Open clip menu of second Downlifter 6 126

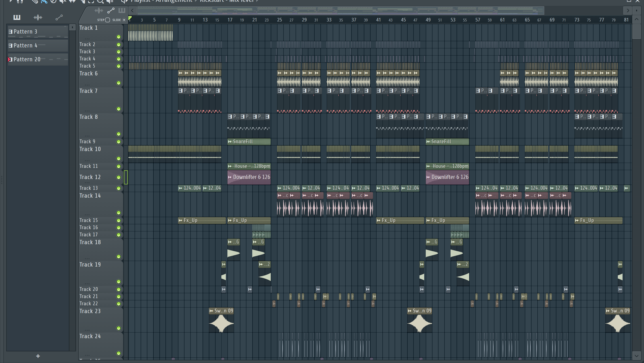tap(428, 177)
